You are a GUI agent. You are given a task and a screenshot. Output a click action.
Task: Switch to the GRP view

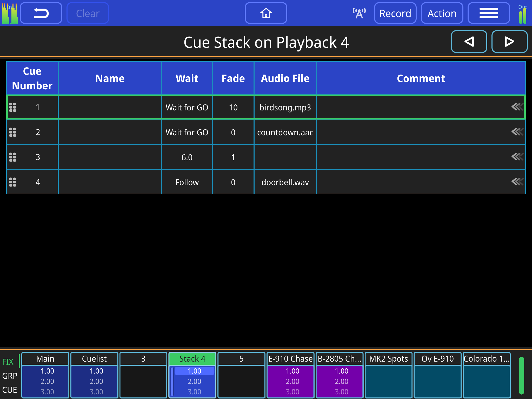[10, 376]
